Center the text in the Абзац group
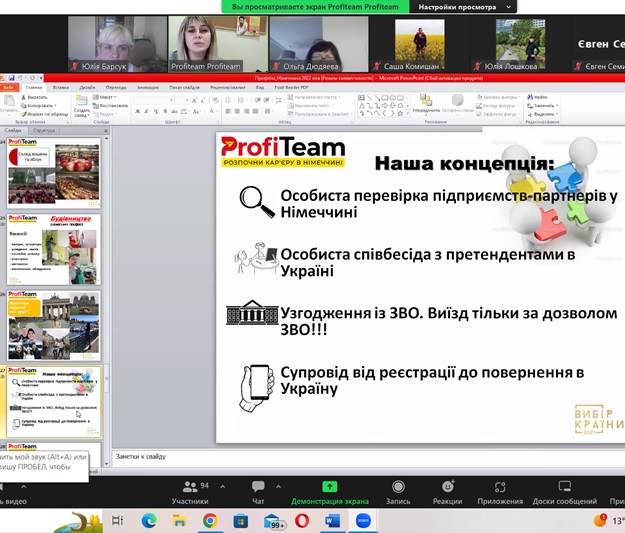This screenshot has width=625, height=533. click(x=237, y=111)
